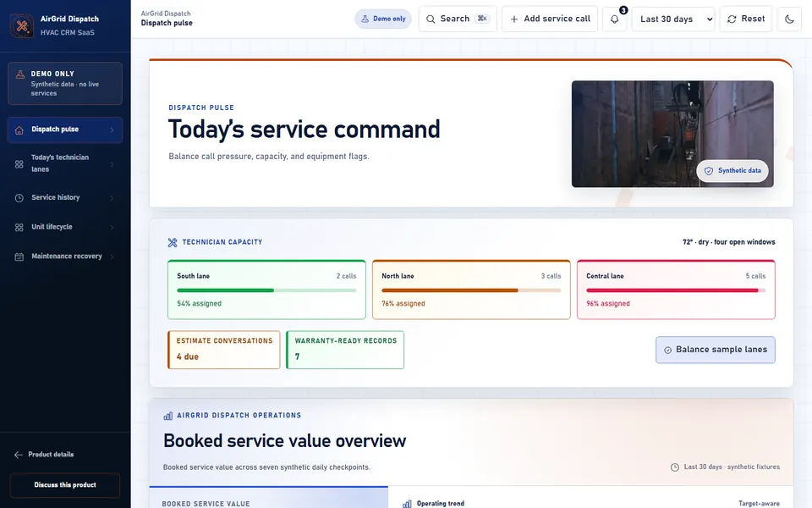Click the chart icon beside Operating trend
Viewport: 812px width, 508px height.
pos(407,503)
